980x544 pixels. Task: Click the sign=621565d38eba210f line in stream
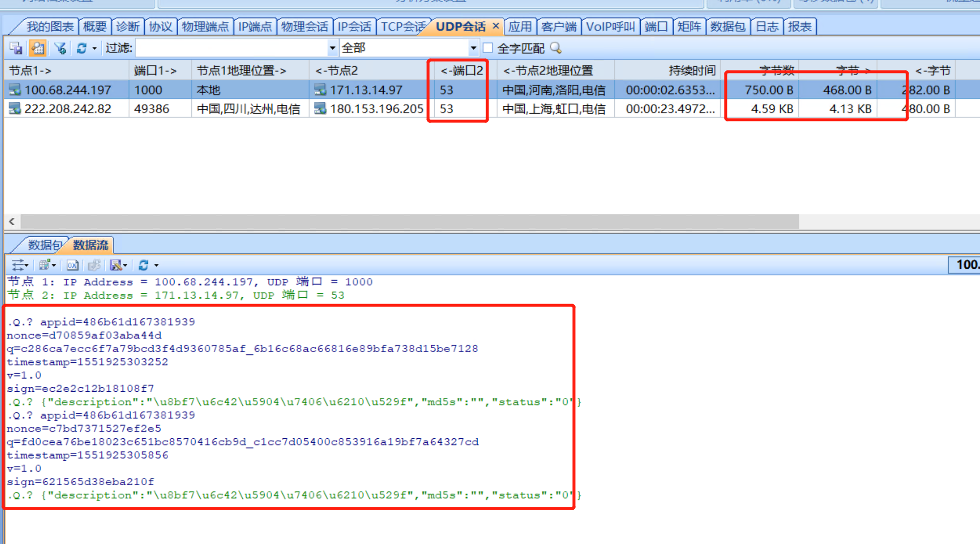tap(80, 482)
